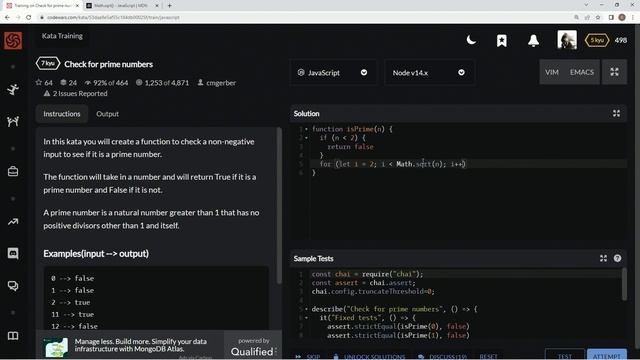Open the notifications bell
This screenshot has width=640, height=360.
(x=533, y=40)
